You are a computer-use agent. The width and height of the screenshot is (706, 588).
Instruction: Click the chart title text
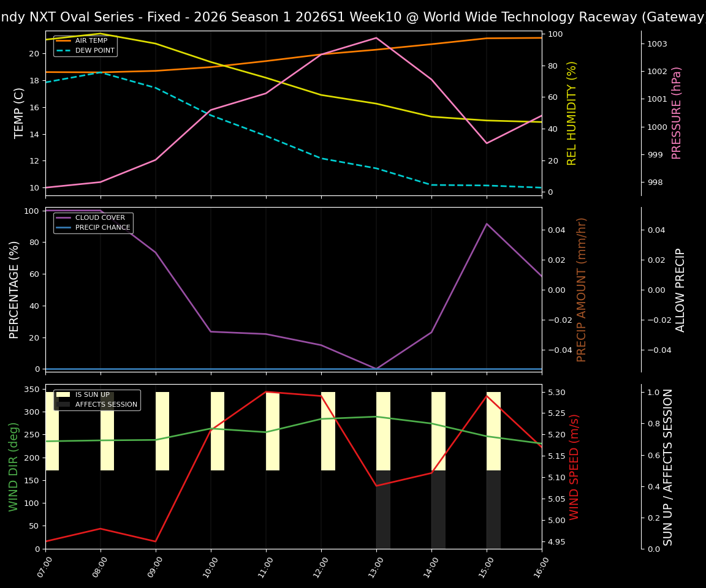[353, 17]
